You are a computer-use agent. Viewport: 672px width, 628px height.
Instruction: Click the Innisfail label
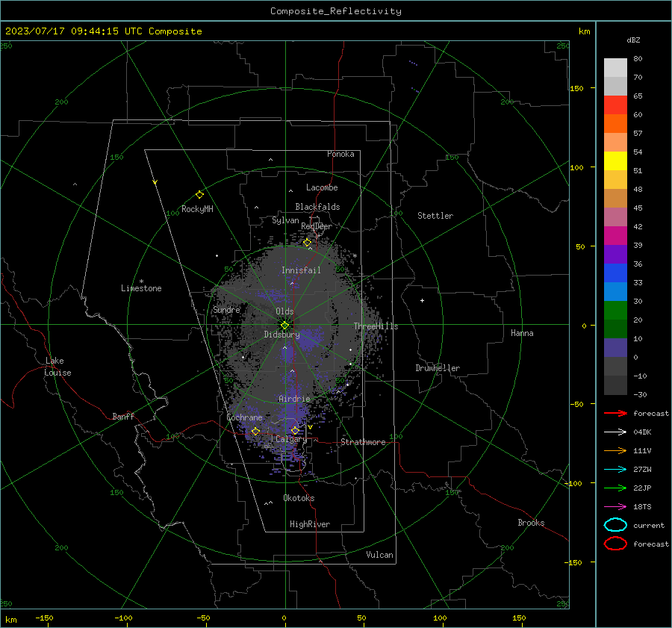tap(301, 270)
